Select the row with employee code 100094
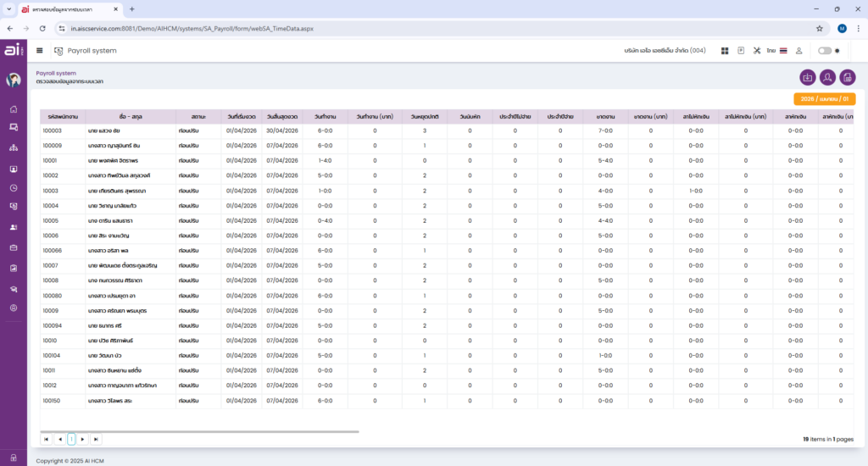This screenshot has width=868, height=466. coord(446,326)
